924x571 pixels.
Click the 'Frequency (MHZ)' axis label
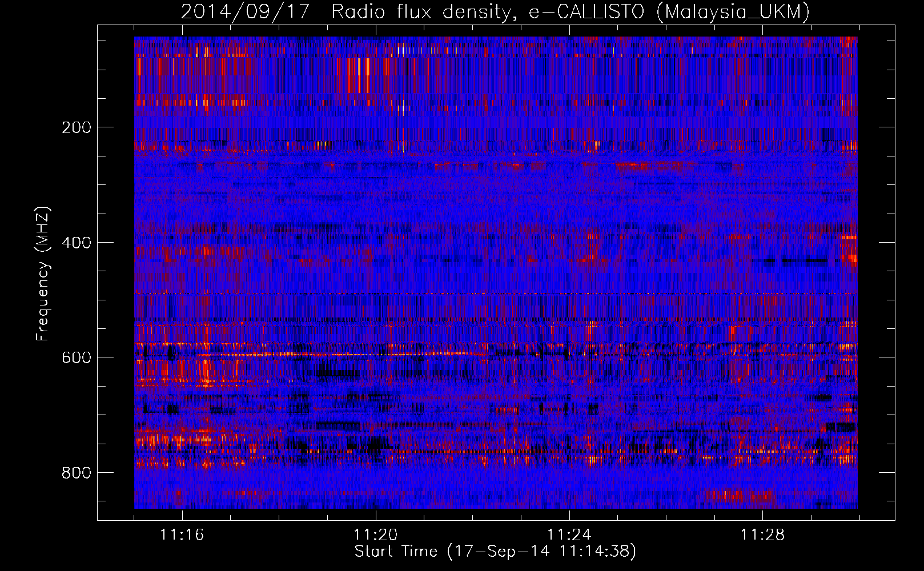(x=43, y=274)
